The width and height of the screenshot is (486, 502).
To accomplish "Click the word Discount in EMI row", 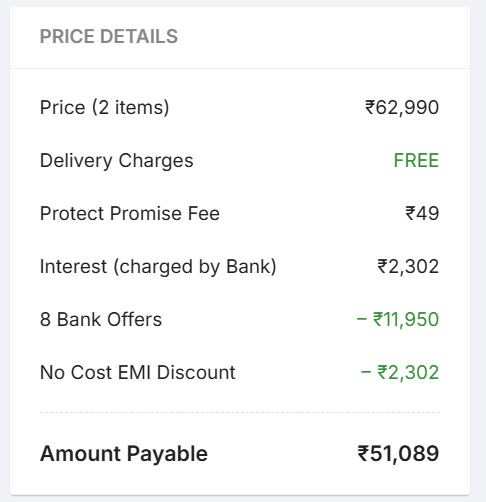I will (196, 372).
